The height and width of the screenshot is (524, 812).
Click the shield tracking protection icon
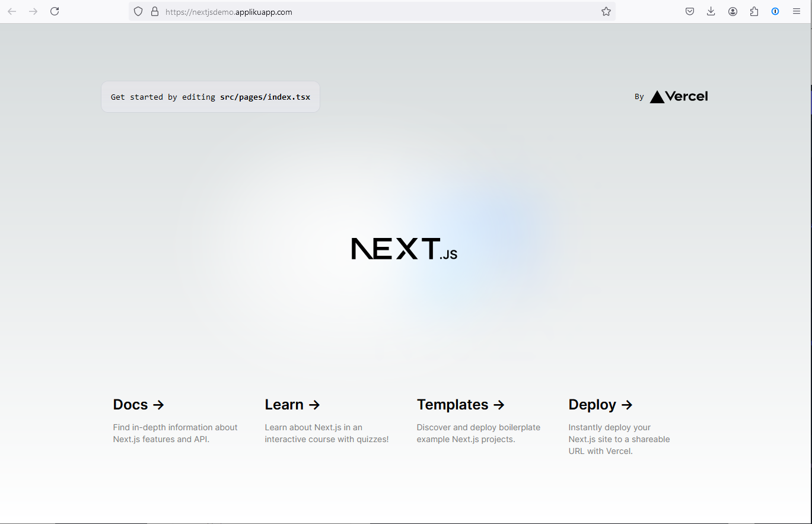[138, 11]
